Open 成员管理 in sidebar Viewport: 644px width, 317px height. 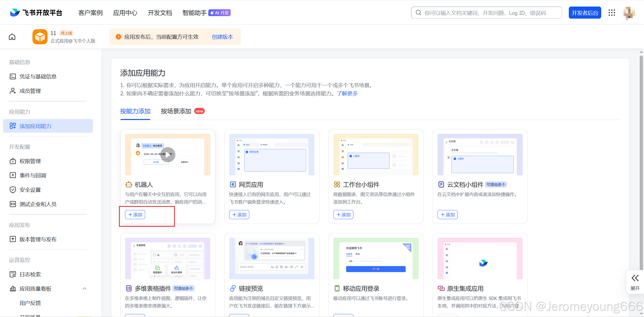point(30,91)
